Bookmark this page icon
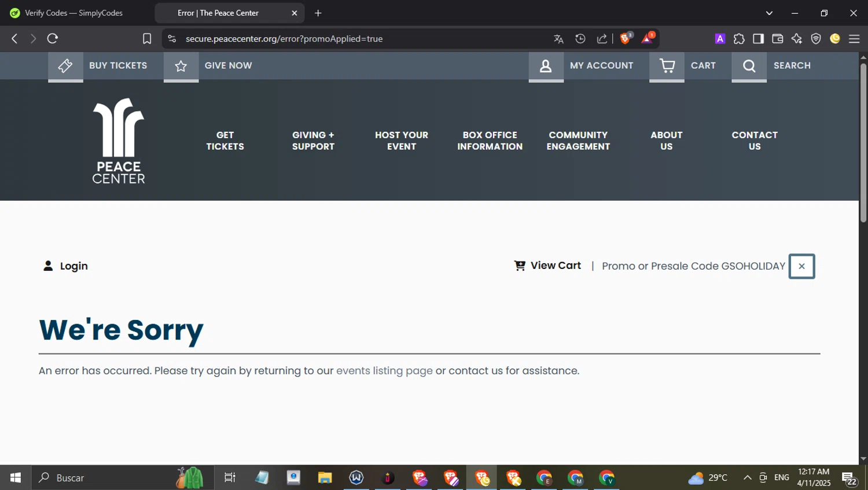 pyautogui.click(x=147, y=39)
